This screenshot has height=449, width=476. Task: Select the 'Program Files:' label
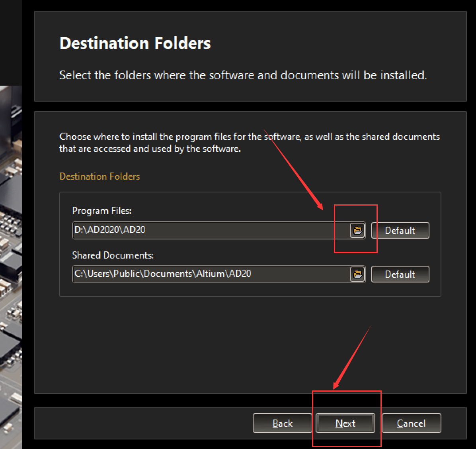tap(102, 210)
